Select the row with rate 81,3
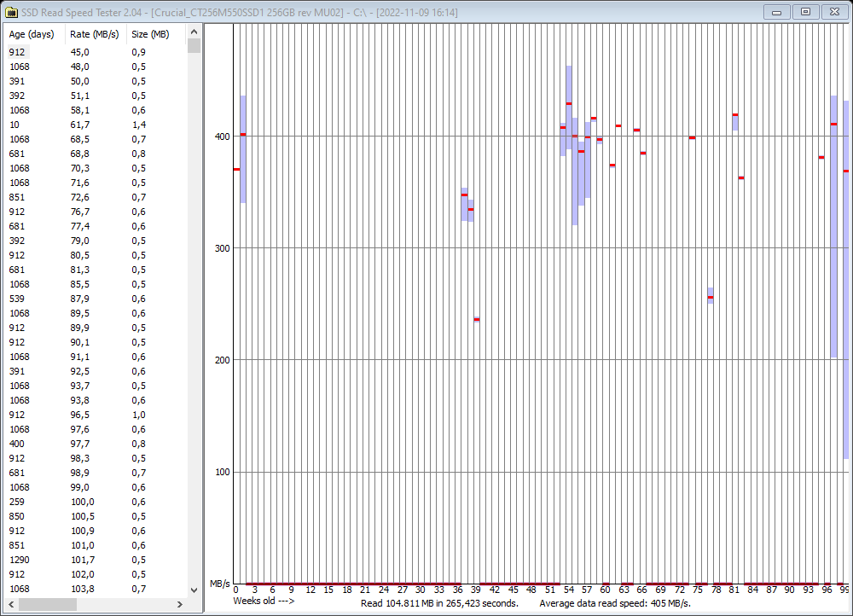 pos(96,270)
